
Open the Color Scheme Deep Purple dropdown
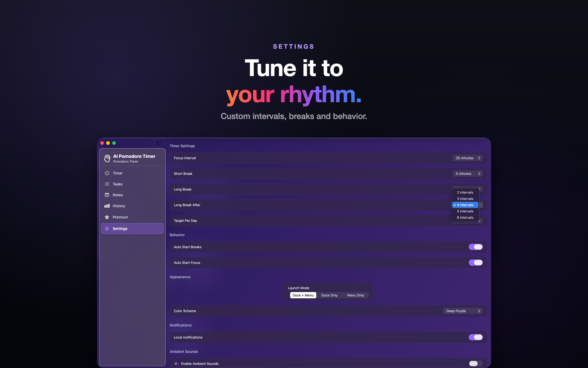coord(463,311)
